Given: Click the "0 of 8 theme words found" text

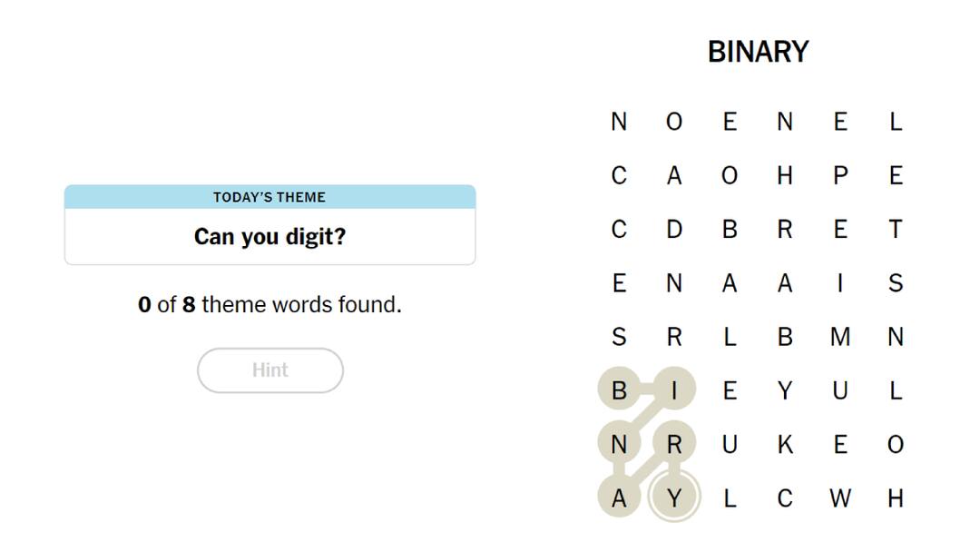Looking at the screenshot, I should (269, 305).
